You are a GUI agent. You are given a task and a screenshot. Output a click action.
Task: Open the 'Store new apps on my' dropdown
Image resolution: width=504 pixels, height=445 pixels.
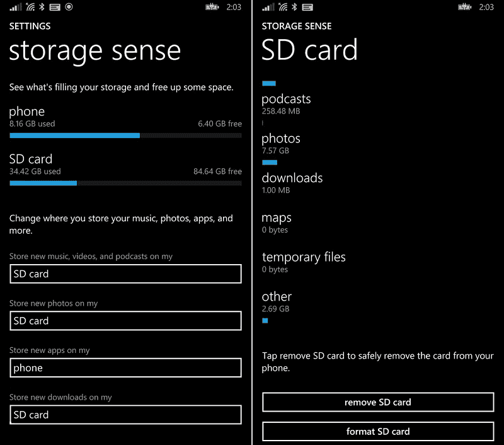tap(125, 367)
